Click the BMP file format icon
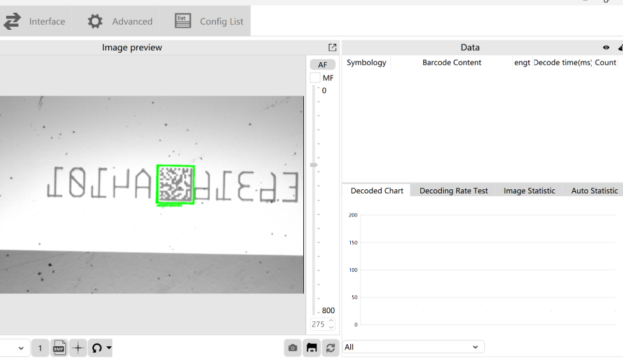Screen dimensions: 623x364 (x=59, y=348)
